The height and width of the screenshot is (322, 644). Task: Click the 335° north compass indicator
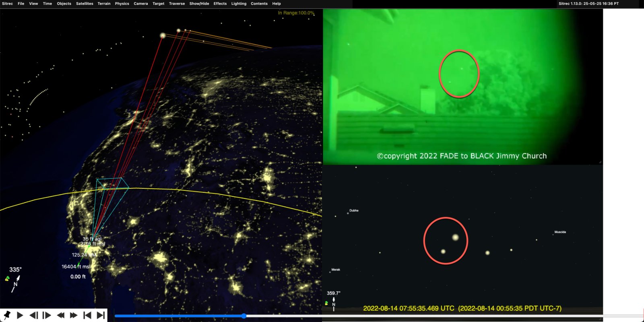click(15, 279)
